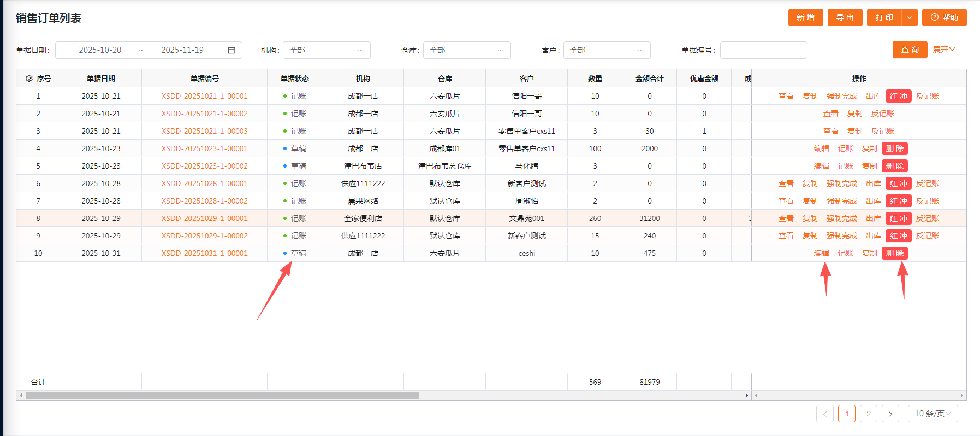Viewport: 980px width, 436px height.
Task: Open 机构 selector ellipsis
Action: 360,50
